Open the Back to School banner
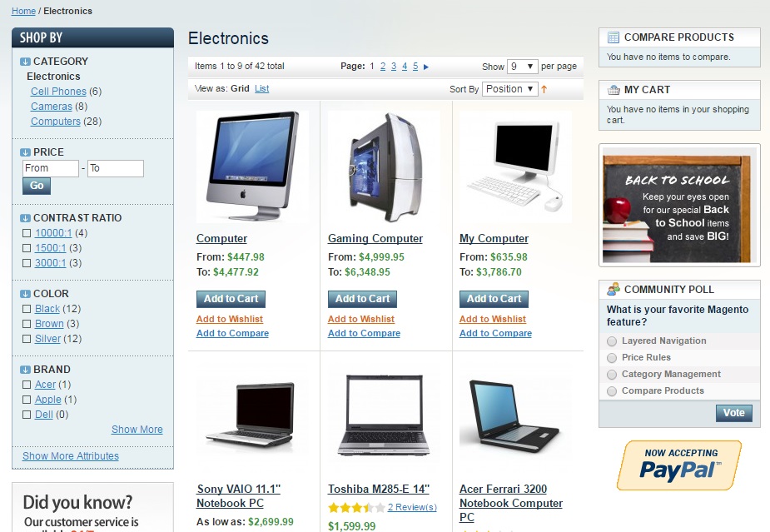The image size is (770, 532). [x=678, y=206]
